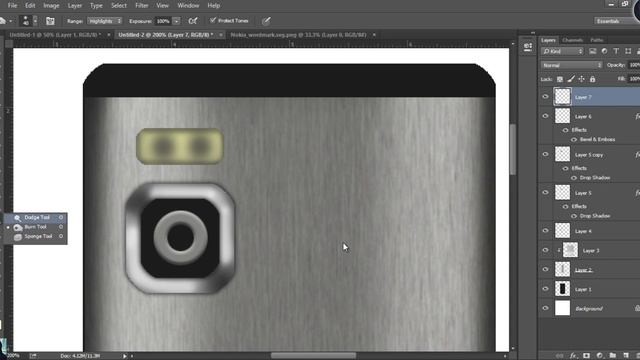Click the horizontal canvas scrollbar thumb
Image resolution: width=640 pixels, height=360 pixels.
pyautogui.click(x=313, y=356)
